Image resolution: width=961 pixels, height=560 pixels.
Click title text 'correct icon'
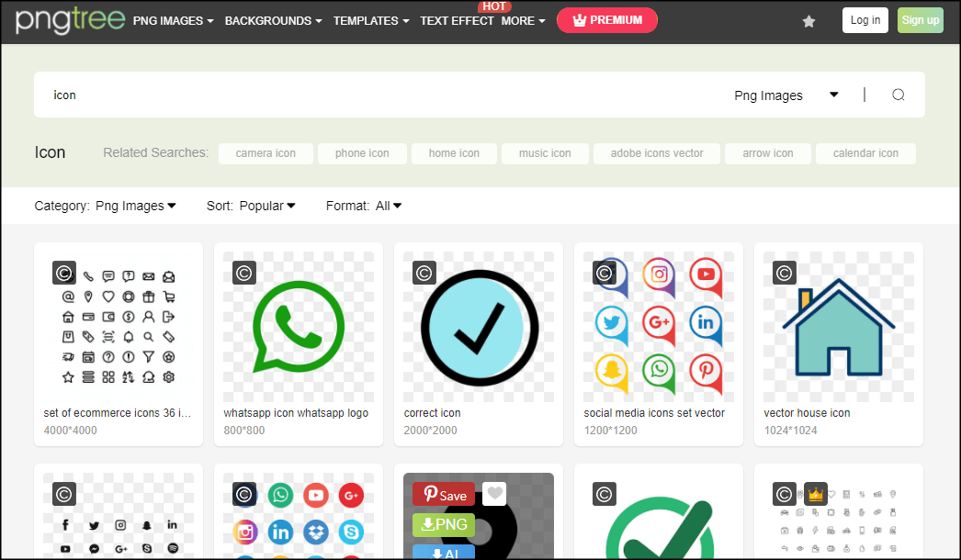[432, 413]
